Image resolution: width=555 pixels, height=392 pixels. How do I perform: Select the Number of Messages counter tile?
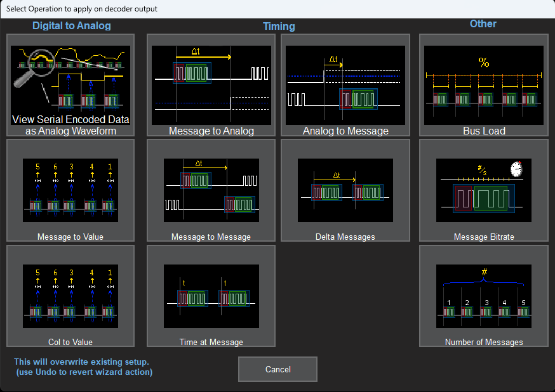[x=483, y=296]
